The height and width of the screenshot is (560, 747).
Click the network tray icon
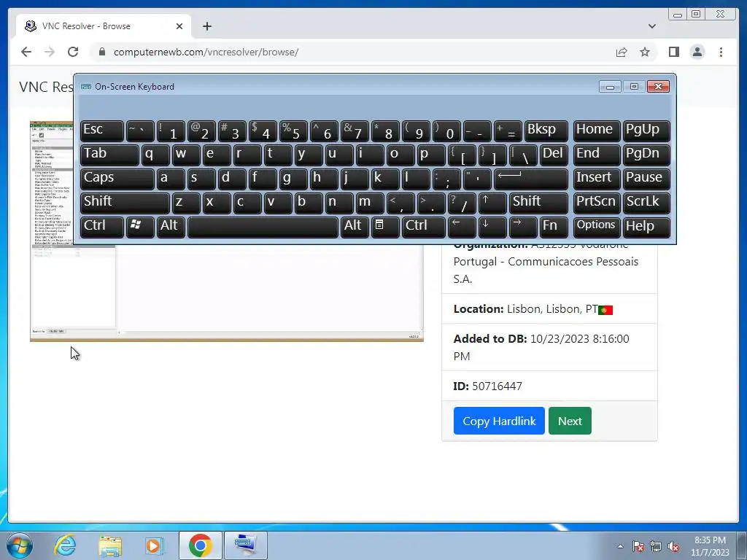[x=656, y=547]
